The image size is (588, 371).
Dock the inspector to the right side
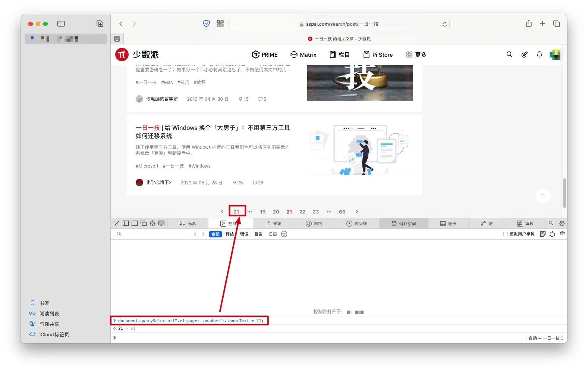(135, 223)
